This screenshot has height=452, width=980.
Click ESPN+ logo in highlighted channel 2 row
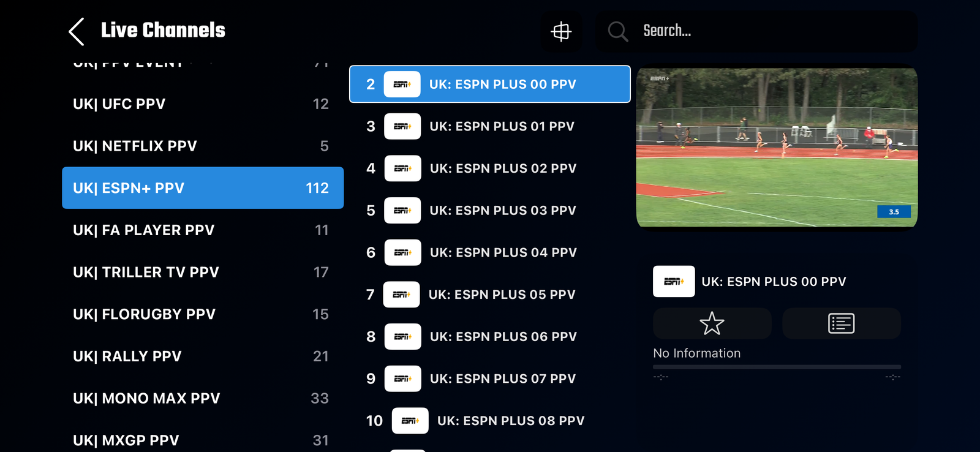click(x=402, y=84)
